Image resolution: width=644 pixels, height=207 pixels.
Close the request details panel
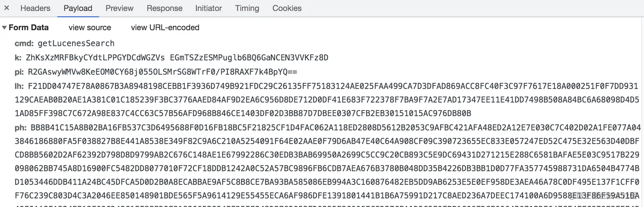[x=6, y=8]
